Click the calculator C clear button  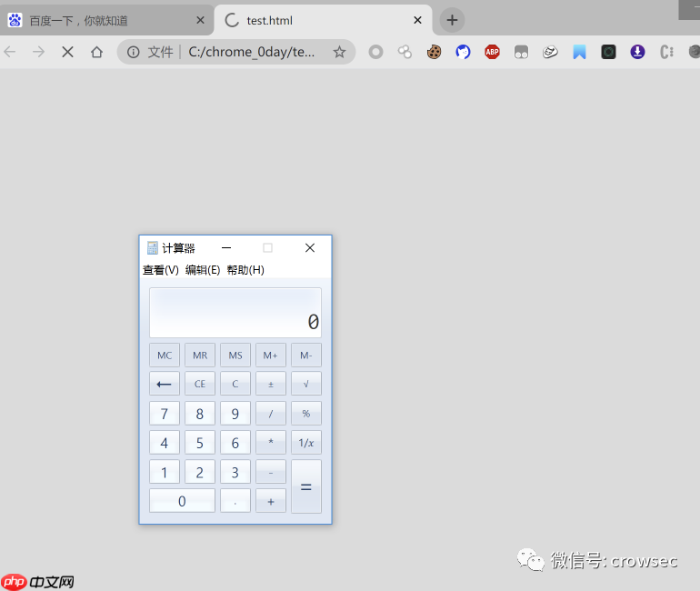(235, 384)
